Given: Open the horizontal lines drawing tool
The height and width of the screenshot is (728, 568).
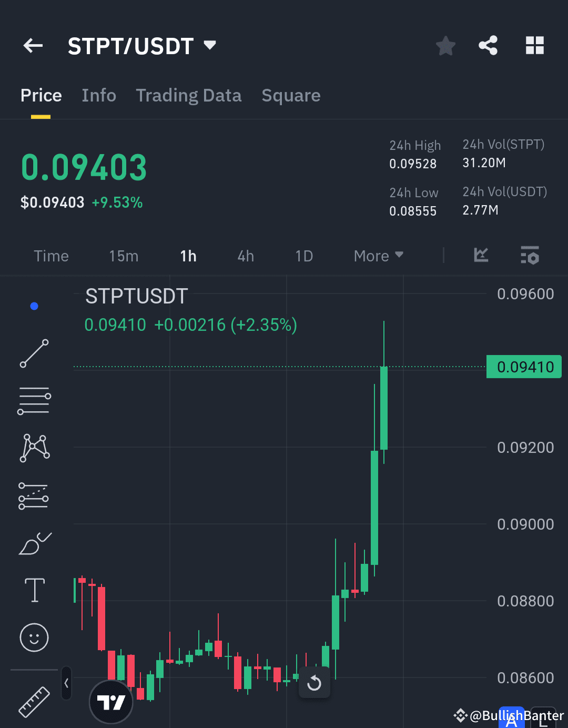Looking at the screenshot, I should (x=34, y=401).
